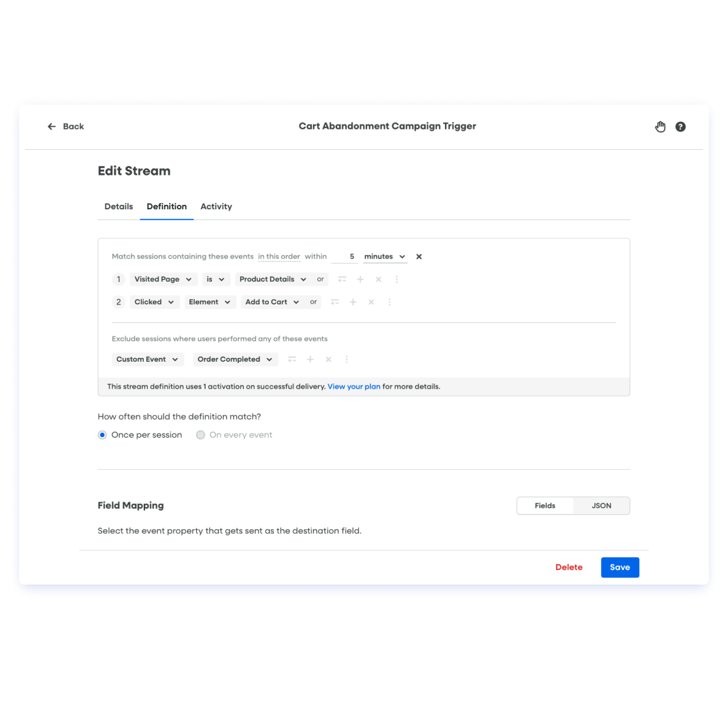Click the hand icon in the top right header

(x=660, y=126)
